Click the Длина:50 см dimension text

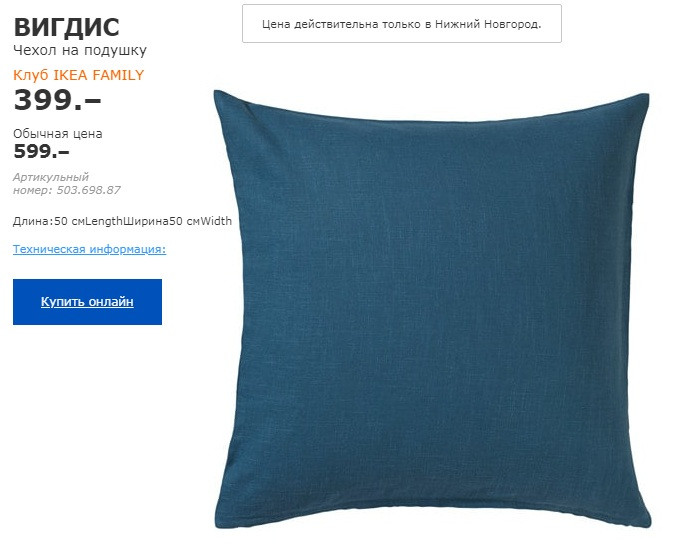click(x=49, y=221)
